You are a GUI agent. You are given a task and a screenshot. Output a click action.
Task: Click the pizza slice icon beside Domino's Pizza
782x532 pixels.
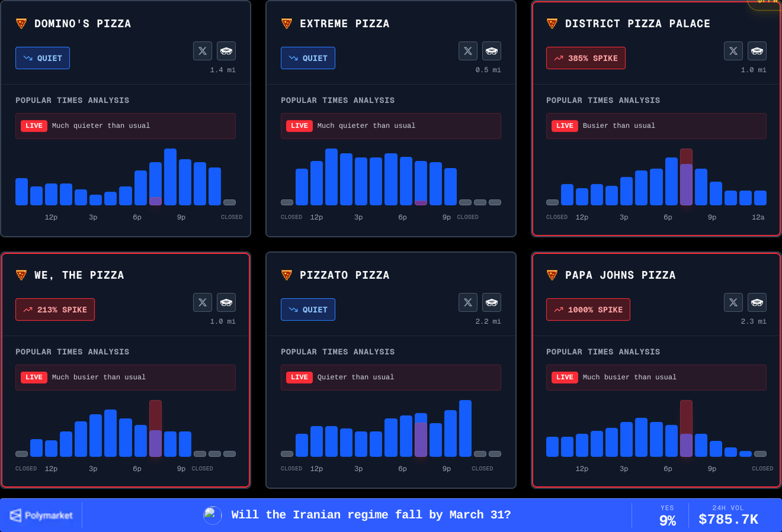(21, 23)
